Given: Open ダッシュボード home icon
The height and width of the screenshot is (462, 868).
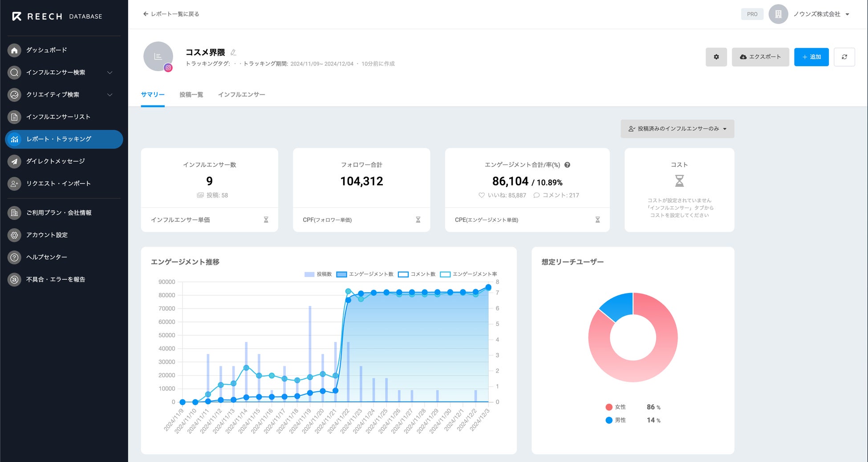Looking at the screenshot, I should point(15,50).
